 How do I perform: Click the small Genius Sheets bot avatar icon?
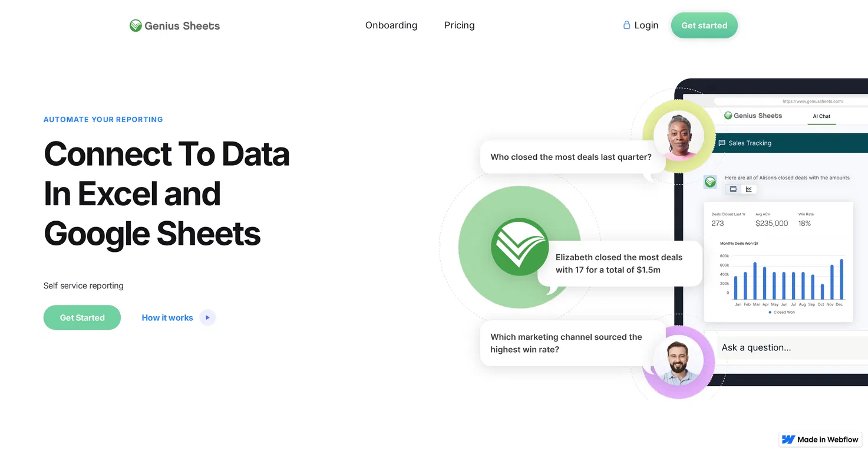711,182
